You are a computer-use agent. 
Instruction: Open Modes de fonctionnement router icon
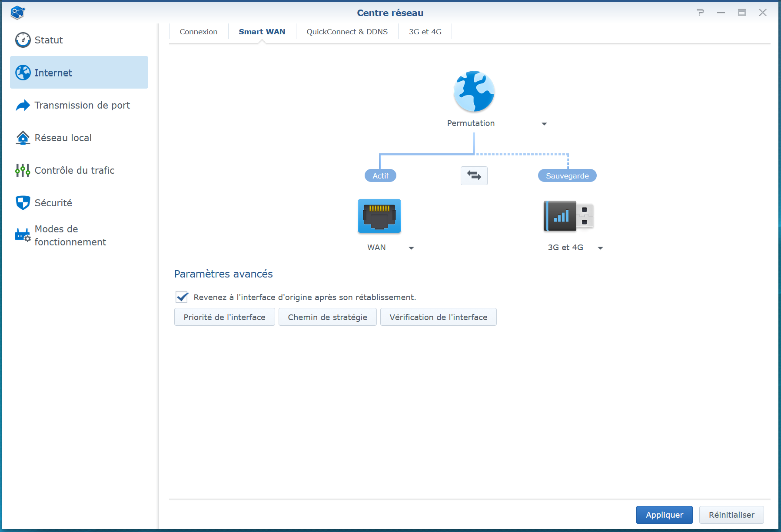pos(23,235)
